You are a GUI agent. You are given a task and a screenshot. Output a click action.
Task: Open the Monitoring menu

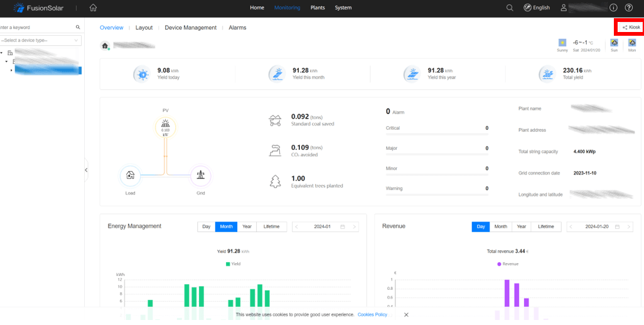point(287,8)
